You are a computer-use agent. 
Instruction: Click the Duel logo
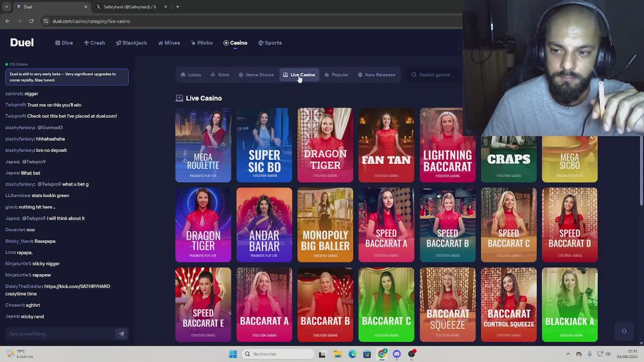pos(22,43)
